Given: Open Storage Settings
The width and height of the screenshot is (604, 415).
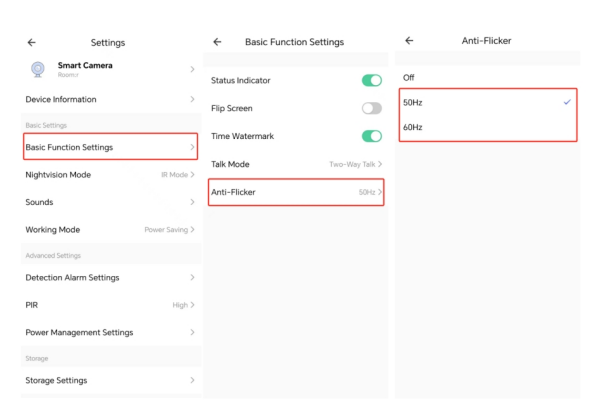Looking at the screenshot, I should 109,380.
